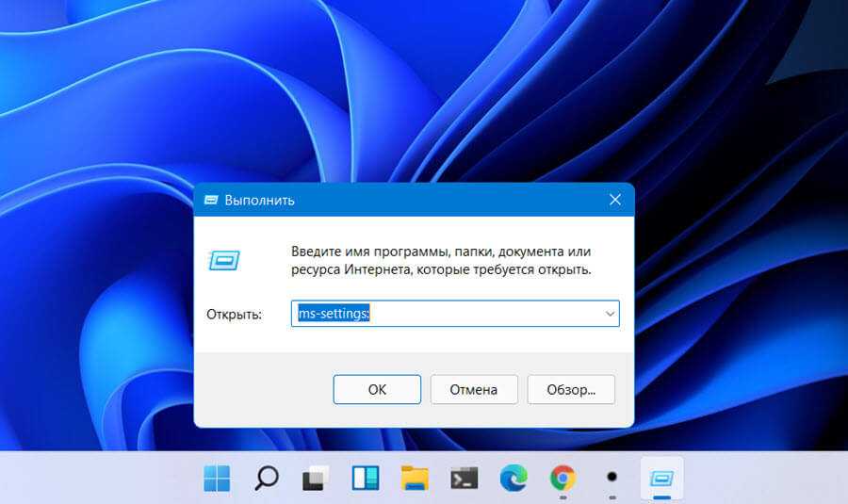Image resolution: width=848 pixels, height=504 pixels.
Task: Open Windows Terminal from taskbar
Action: point(464,478)
